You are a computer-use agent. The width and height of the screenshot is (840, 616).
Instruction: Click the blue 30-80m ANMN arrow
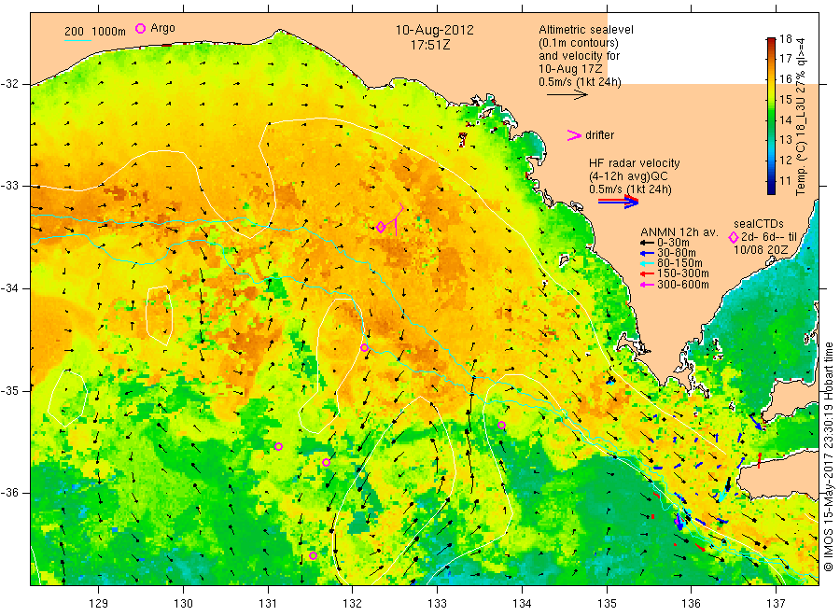pyautogui.click(x=648, y=253)
